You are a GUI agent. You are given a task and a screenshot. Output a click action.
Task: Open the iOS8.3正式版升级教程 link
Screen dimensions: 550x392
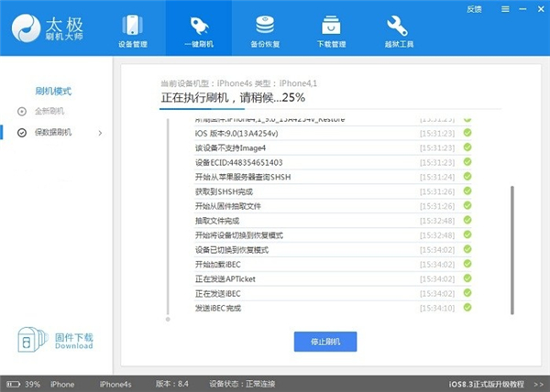(x=495, y=384)
